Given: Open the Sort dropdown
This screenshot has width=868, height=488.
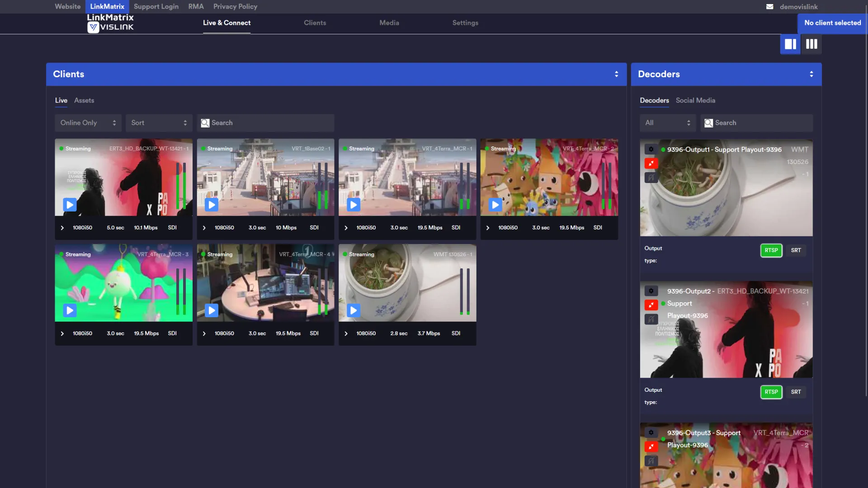Looking at the screenshot, I should 159,123.
